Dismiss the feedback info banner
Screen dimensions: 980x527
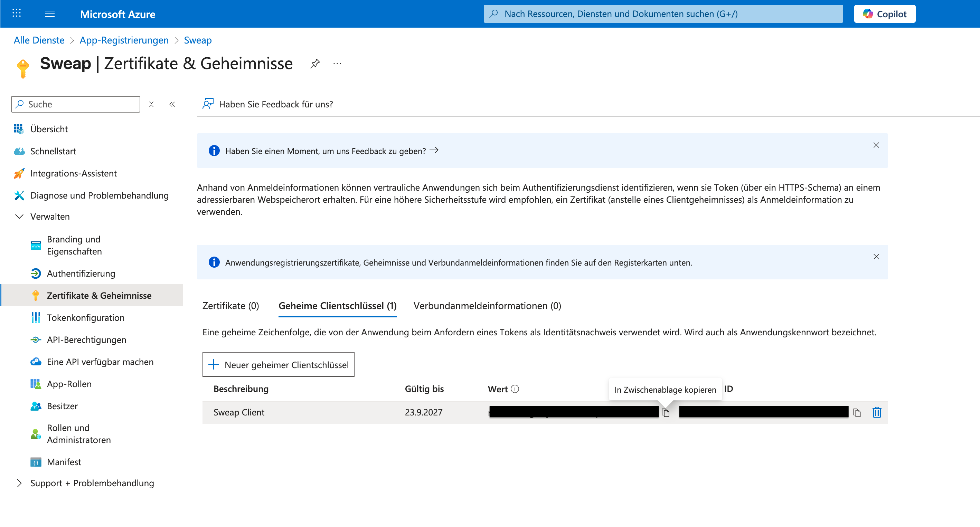(x=876, y=145)
